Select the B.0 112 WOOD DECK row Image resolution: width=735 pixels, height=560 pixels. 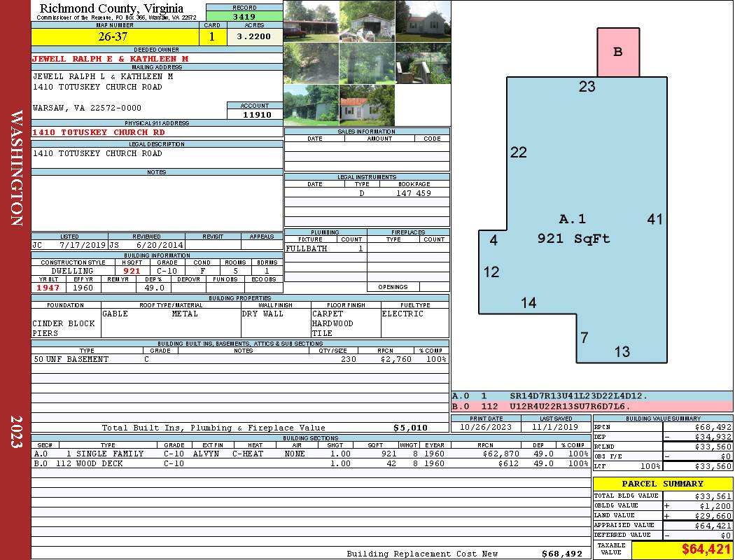(311, 463)
